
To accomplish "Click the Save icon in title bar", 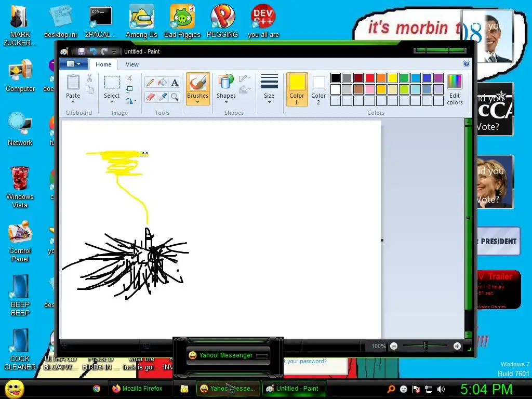I will tap(81, 51).
